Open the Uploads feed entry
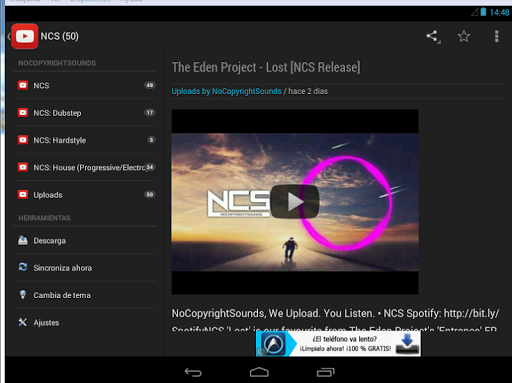This screenshot has width=512, height=383. coord(84,195)
